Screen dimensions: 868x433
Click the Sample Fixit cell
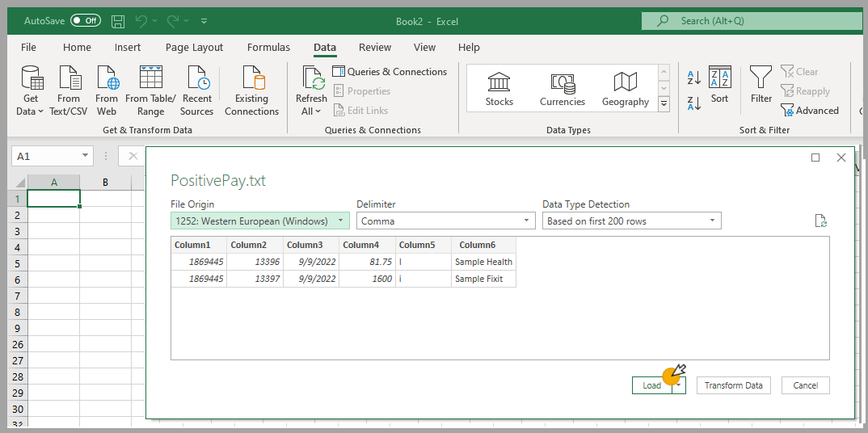tap(483, 280)
